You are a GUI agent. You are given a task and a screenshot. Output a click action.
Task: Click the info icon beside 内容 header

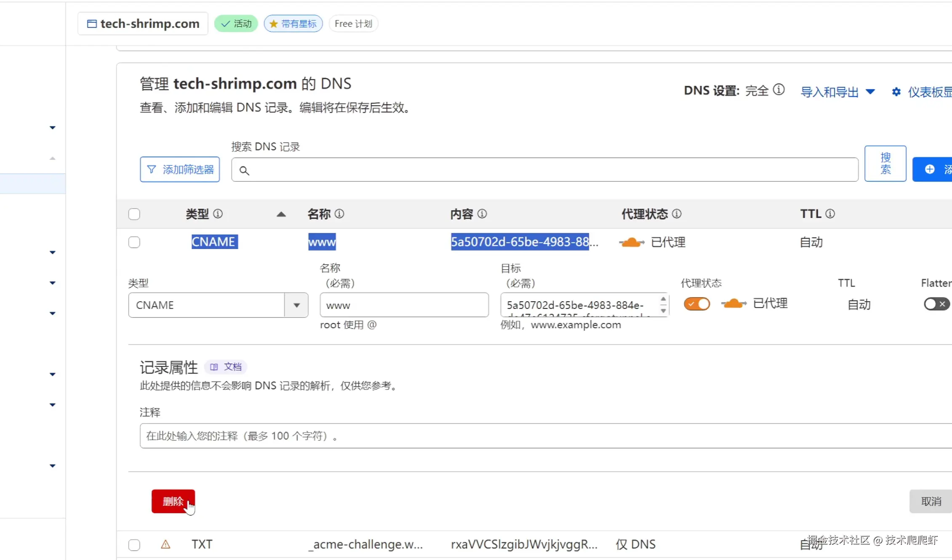[x=482, y=214]
